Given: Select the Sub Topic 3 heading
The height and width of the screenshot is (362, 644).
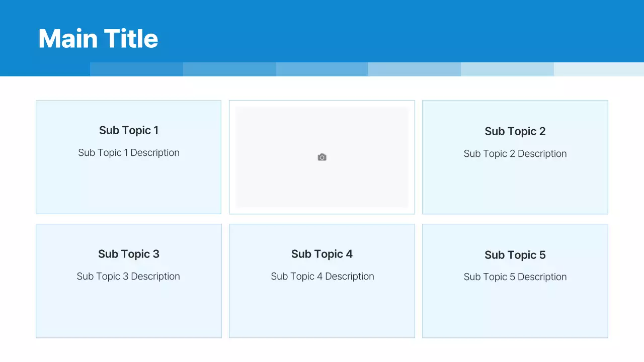Looking at the screenshot, I should (x=129, y=254).
